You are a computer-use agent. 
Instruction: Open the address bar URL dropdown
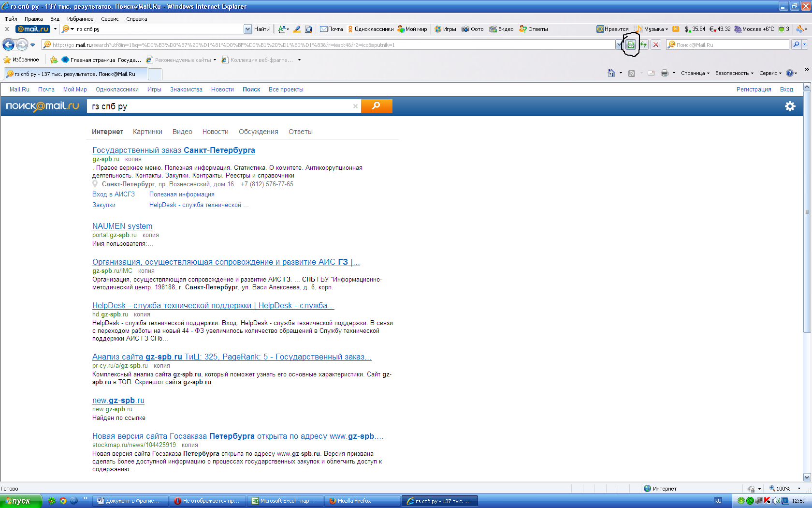click(619, 45)
